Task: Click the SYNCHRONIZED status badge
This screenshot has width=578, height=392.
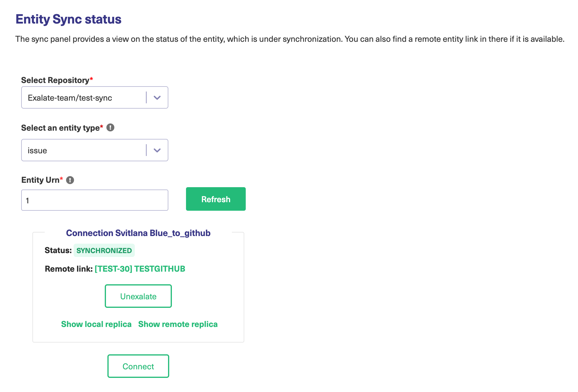Action: [104, 250]
